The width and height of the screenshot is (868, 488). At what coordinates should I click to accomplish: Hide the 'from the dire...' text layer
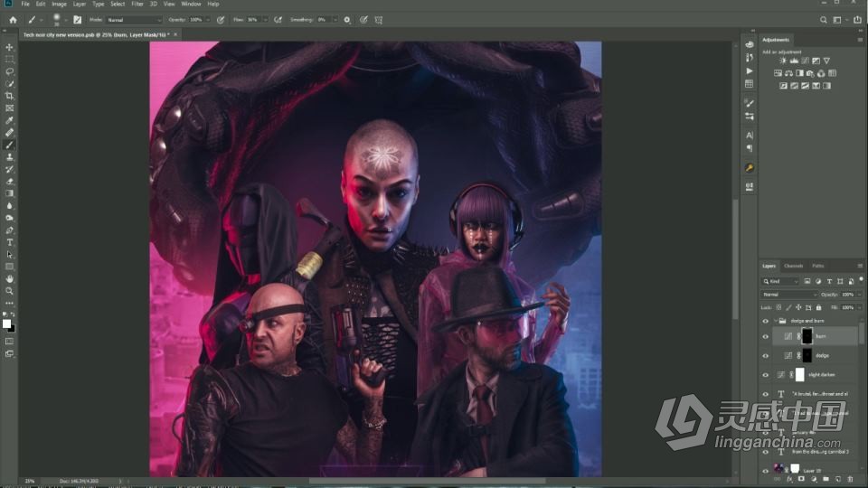click(x=766, y=452)
